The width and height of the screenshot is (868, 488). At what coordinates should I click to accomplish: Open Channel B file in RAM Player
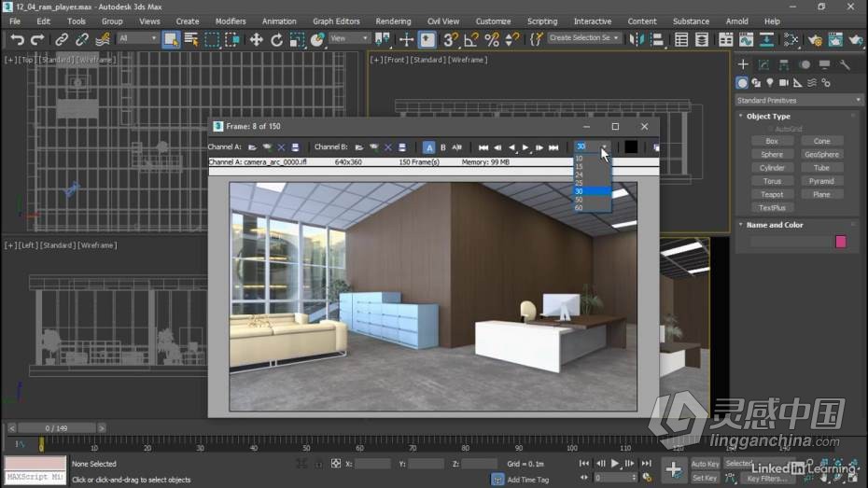(x=359, y=147)
